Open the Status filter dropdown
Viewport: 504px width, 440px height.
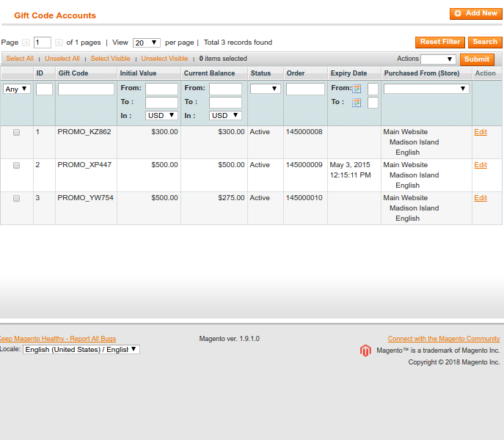pos(265,89)
